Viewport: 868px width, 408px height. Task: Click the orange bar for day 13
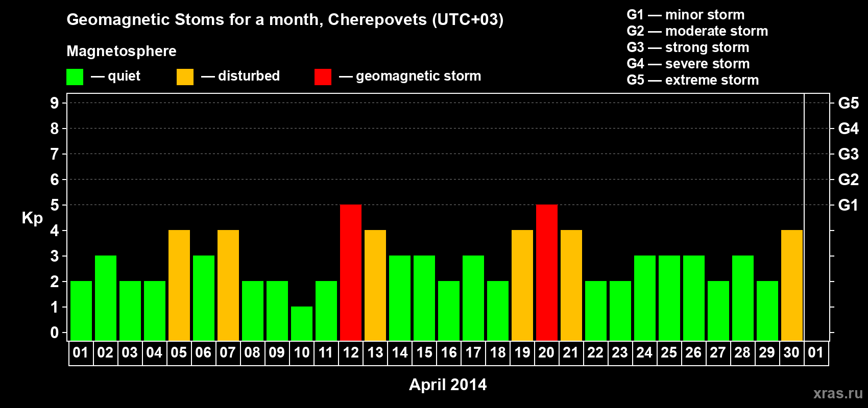click(375, 286)
